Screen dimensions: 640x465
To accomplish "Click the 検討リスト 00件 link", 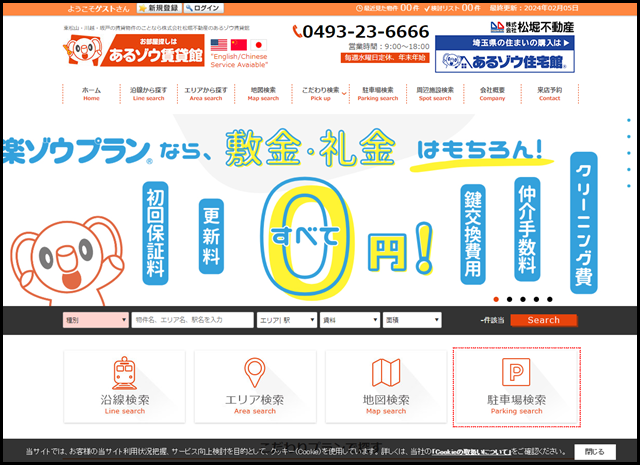I will tap(452, 8).
